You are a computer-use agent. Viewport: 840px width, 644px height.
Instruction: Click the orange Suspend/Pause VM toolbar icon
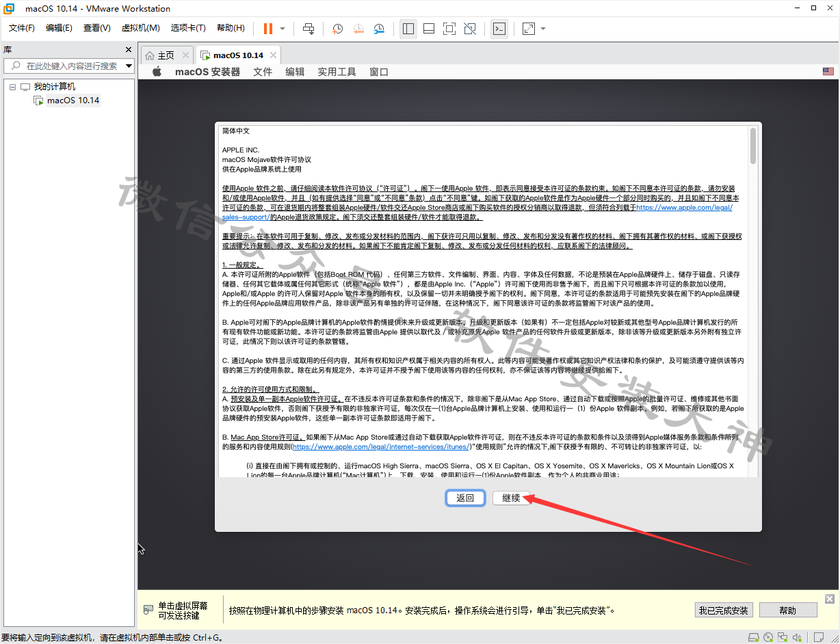coord(267,29)
